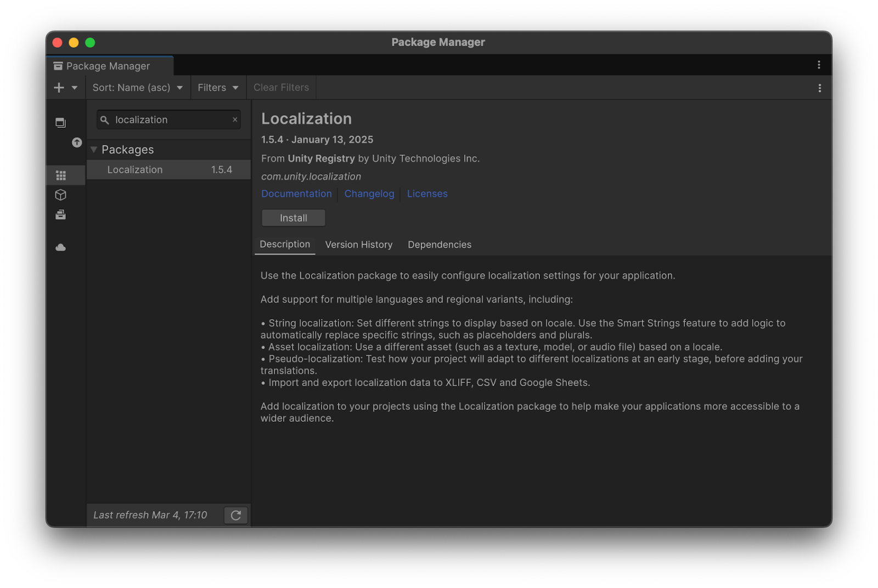
Task: Click inside the localization search field
Action: (168, 120)
